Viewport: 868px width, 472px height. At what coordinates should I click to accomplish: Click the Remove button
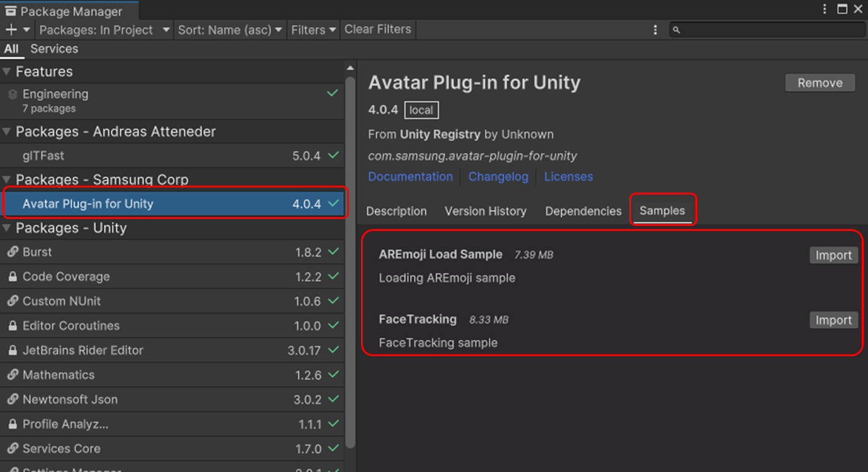pyautogui.click(x=819, y=82)
